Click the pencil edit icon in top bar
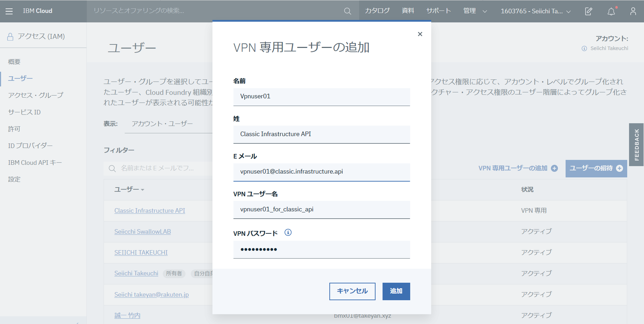Image resolution: width=644 pixels, height=324 pixels. [588, 11]
